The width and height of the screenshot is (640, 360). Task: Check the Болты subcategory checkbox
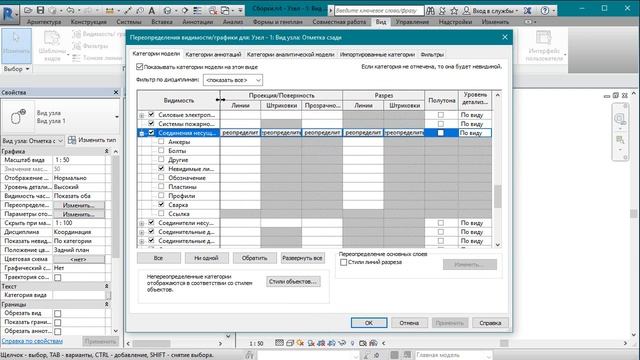[x=161, y=151]
